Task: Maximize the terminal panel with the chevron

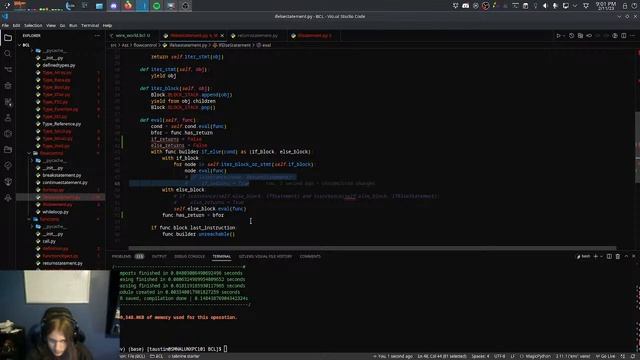Action: coord(626,256)
